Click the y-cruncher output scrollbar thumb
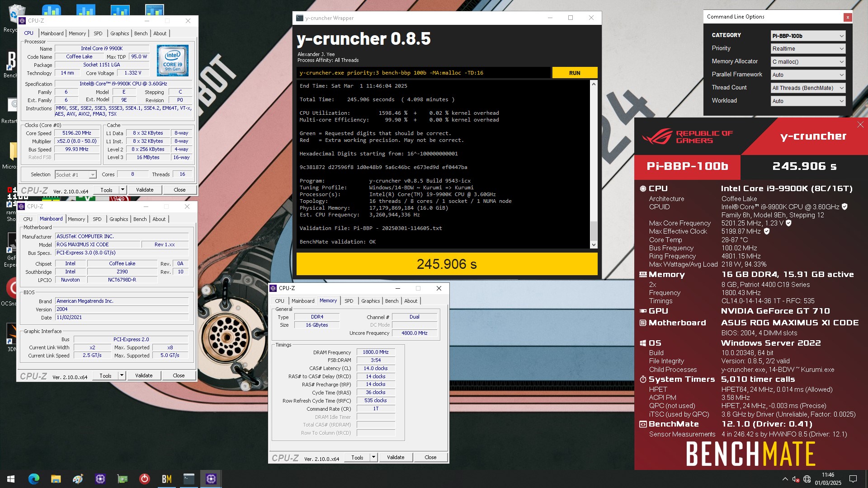Image resolution: width=868 pixels, height=488 pixels. pyautogui.click(x=594, y=231)
